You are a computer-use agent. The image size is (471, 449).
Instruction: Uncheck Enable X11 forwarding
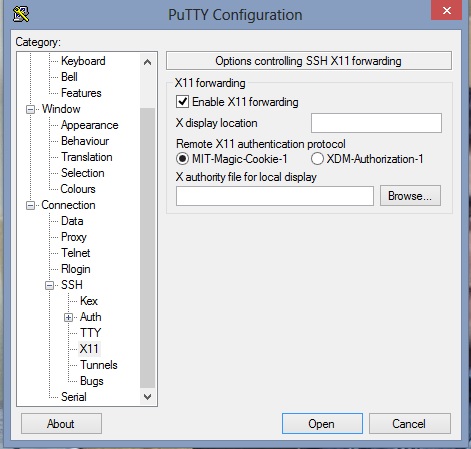click(182, 102)
